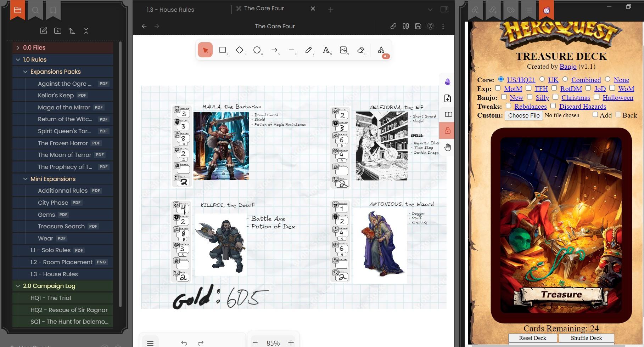
Task: Open the tags tab in right sidebar
Action: (511, 10)
